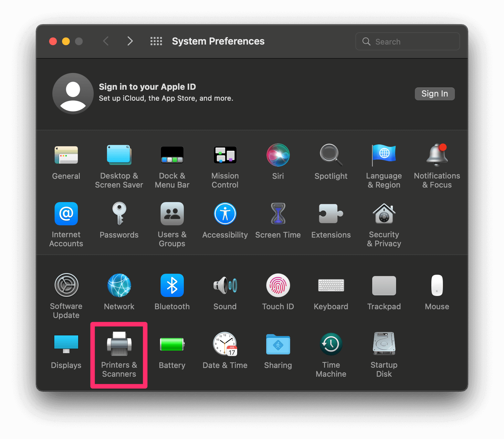Image resolution: width=504 pixels, height=439 pixels.
Task: Open Screen Time settings
Action: coord(278,214)
